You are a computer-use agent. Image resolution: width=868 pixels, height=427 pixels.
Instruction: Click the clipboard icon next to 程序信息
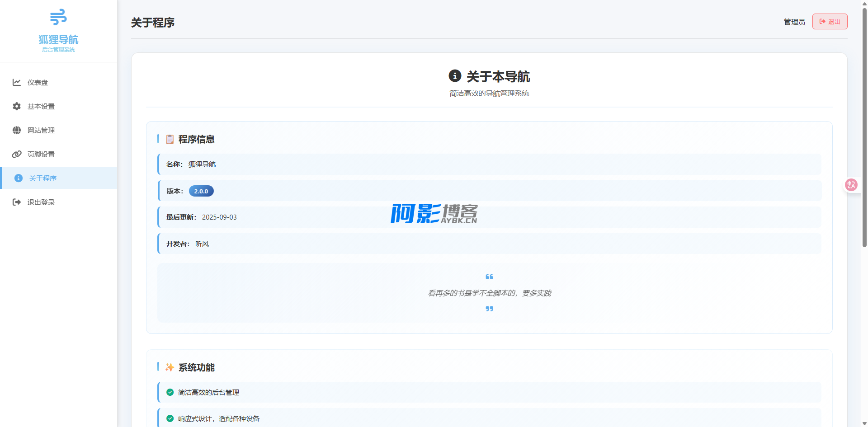point(170,139)
